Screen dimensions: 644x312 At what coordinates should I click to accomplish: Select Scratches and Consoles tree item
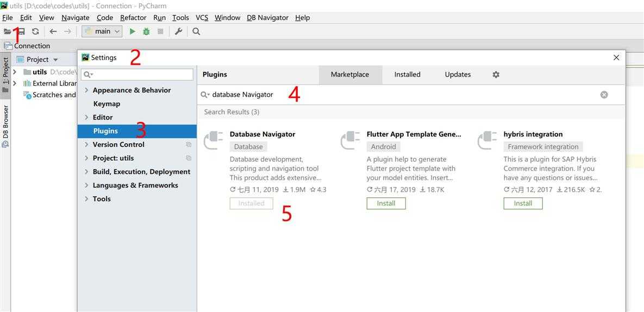tap(49, 95)
